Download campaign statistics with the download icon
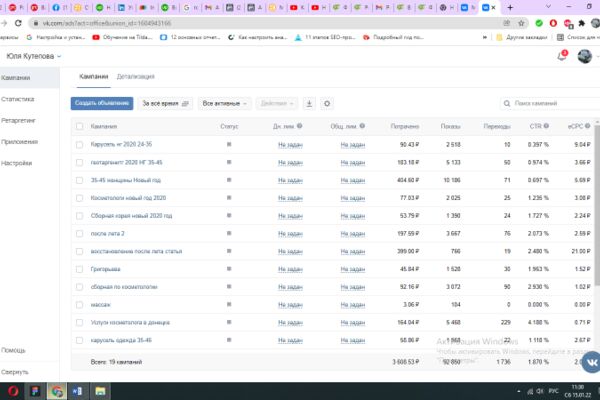Image resolution: width=600 pixels, height=400 pixels. click(x=309, y=103)
